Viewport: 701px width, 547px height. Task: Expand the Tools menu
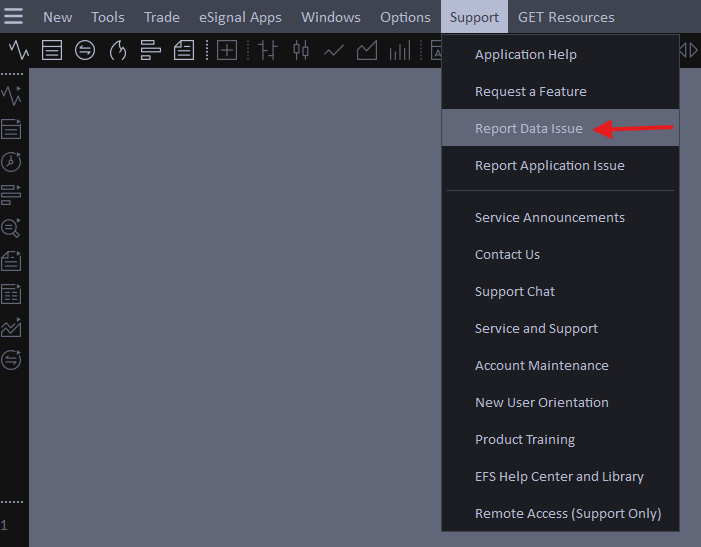tap(108, 17)
